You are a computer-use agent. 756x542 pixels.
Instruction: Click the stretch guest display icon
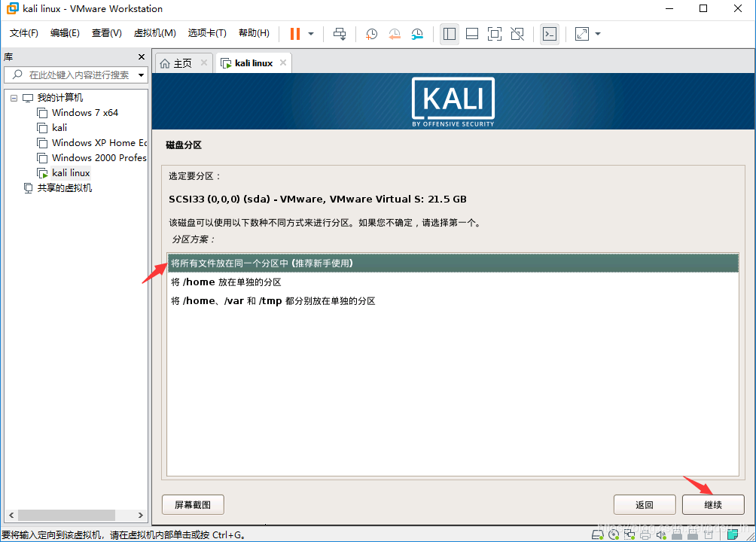(x=582, y=34)
